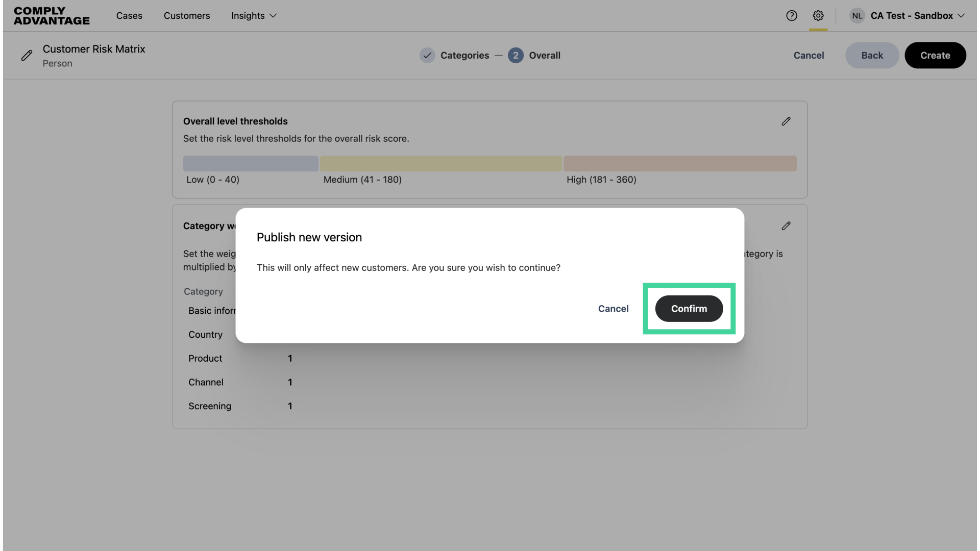Image resolution: width=980 pixels, height=551 pixels.
Task: Open the Insights dropdown
Action: pyautogui.click(x=253, y=16)
